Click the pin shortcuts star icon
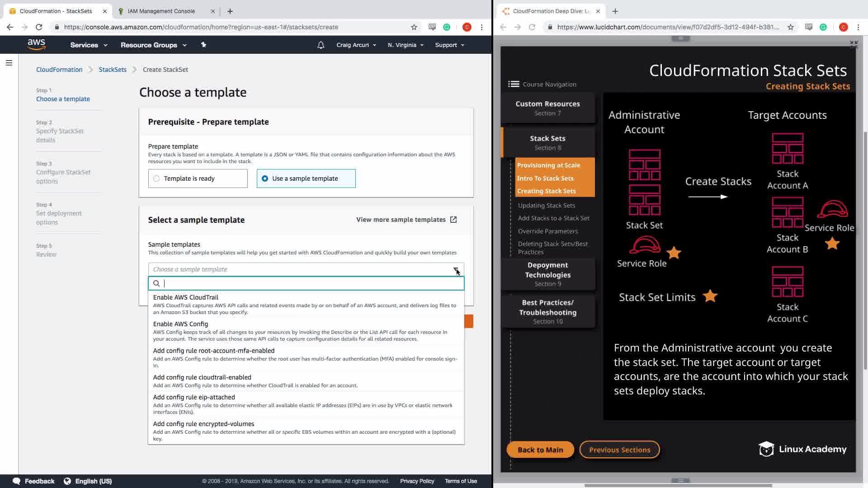The height and width of the screenshot is (488, 868). pyautogui.click(x=203, y=45)
